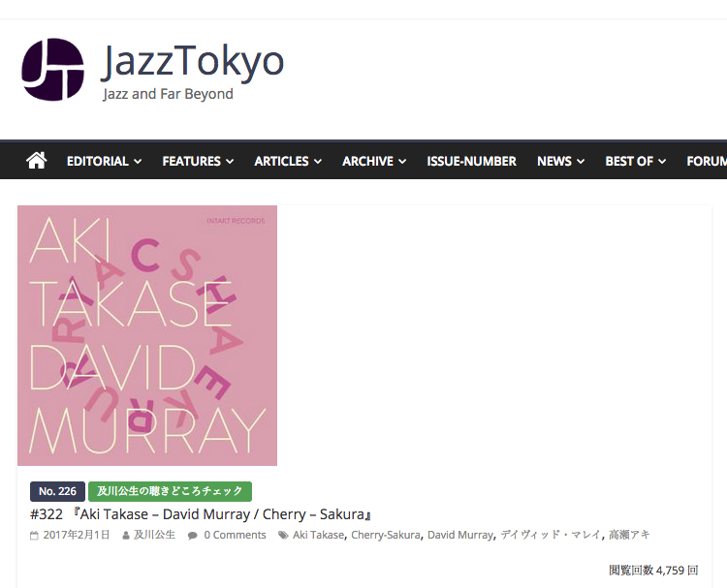Click the JazzTokyo site title text

[193, 60]
